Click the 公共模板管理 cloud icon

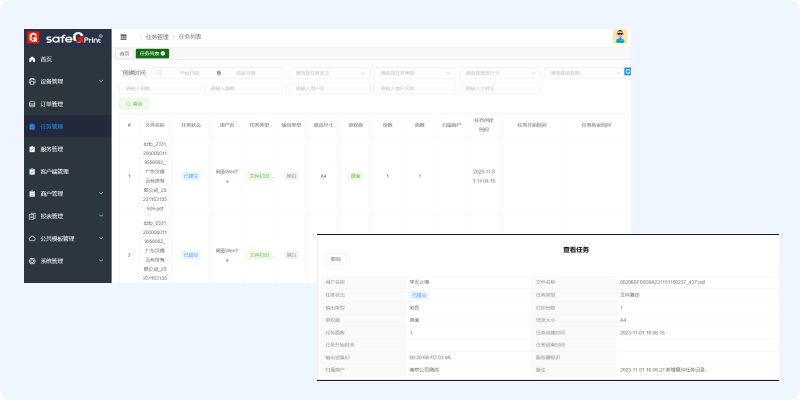(x=32, y=239)
